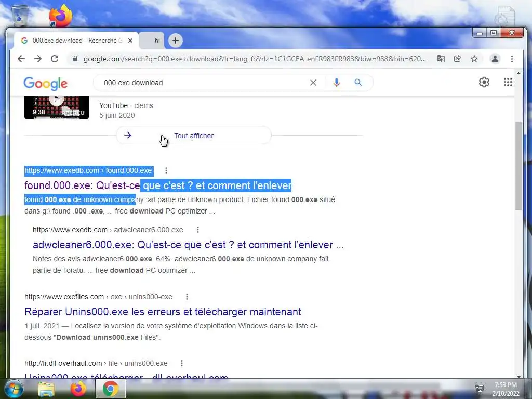Viewport: 532px width, 399px height.
Task: Start voice search with microphone icon
Action: [337, 83]
